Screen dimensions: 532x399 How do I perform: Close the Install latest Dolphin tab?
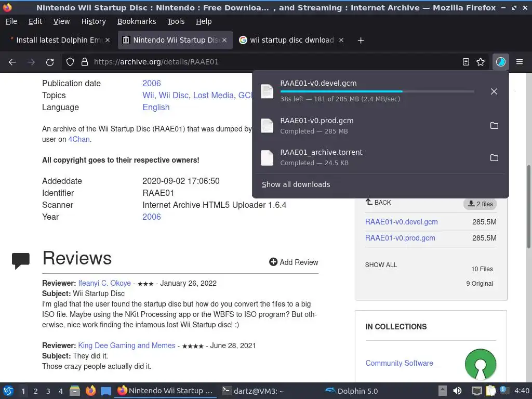coord(107,40)
